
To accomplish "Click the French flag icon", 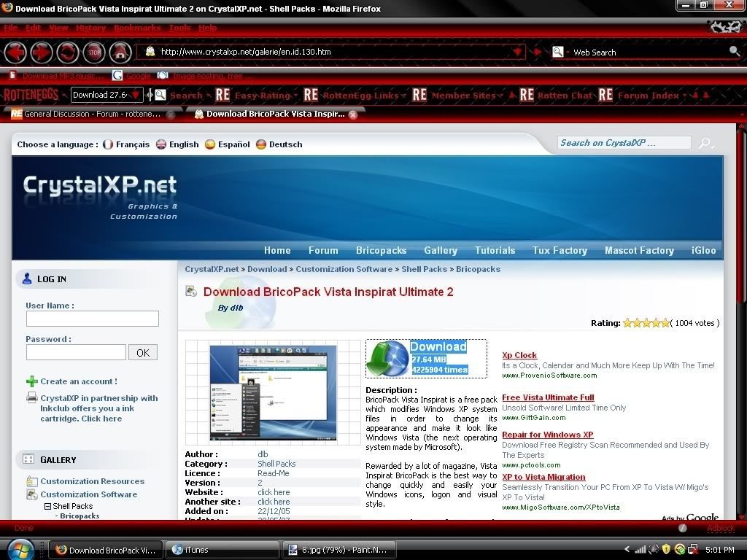I will coord(108,144).
